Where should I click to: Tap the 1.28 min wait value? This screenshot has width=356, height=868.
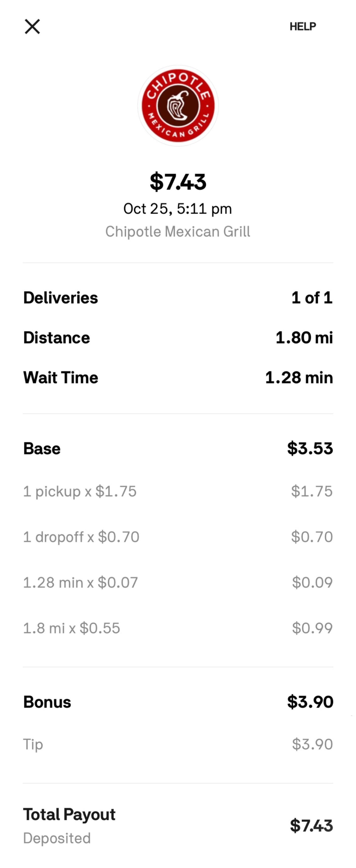click(299, 377)
